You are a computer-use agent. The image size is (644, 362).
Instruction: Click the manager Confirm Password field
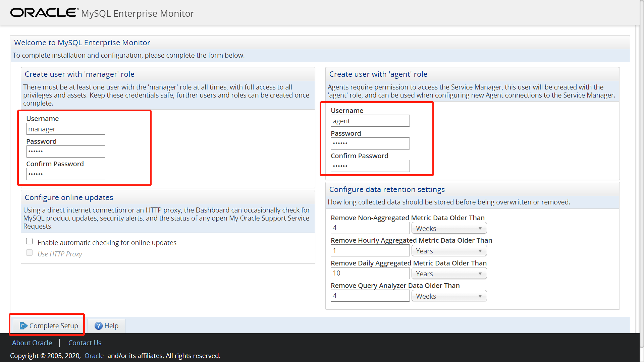(x=66, y=174)
